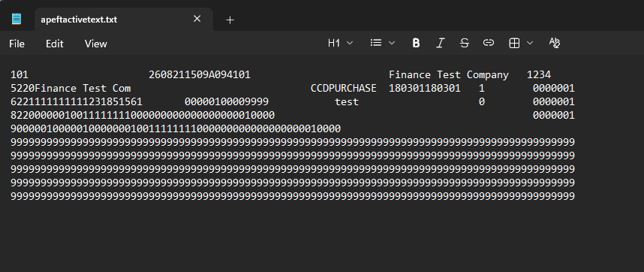Viewport: 644px width, 272px height.
Task: Toggle bold formatting
Action: pos(416,43)
